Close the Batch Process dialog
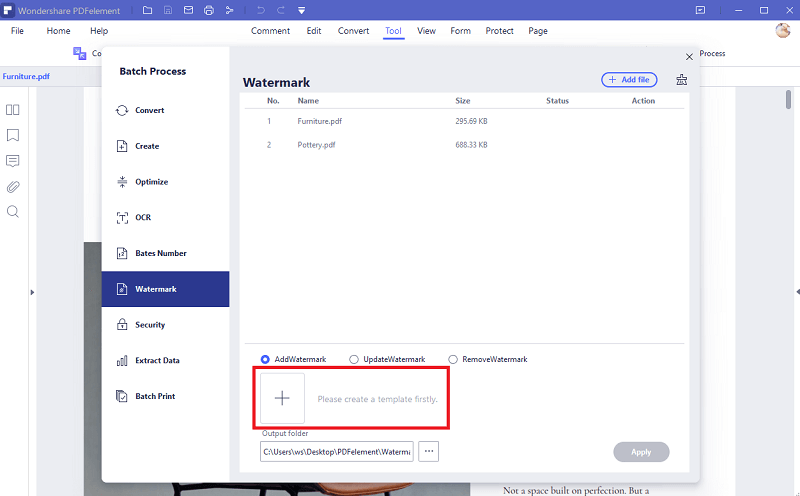This screenshot has height=496, width=800. [689, 57]
